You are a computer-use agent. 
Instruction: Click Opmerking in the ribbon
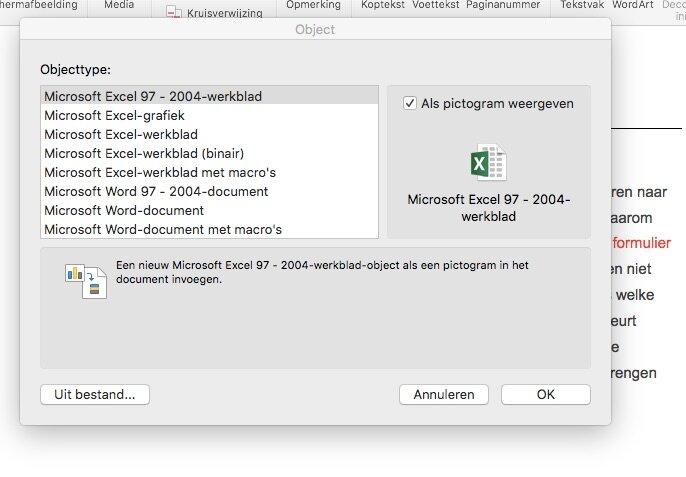[x=313, y=5]
